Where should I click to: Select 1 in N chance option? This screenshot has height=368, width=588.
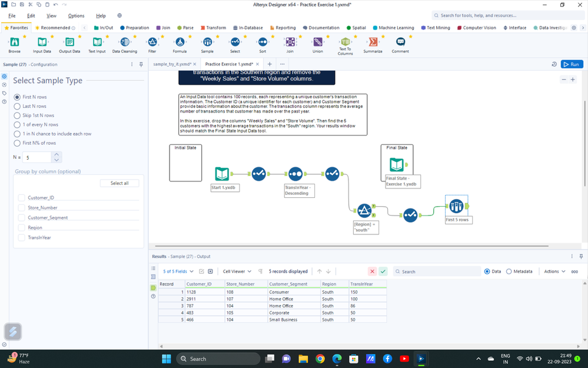[17, 134]
